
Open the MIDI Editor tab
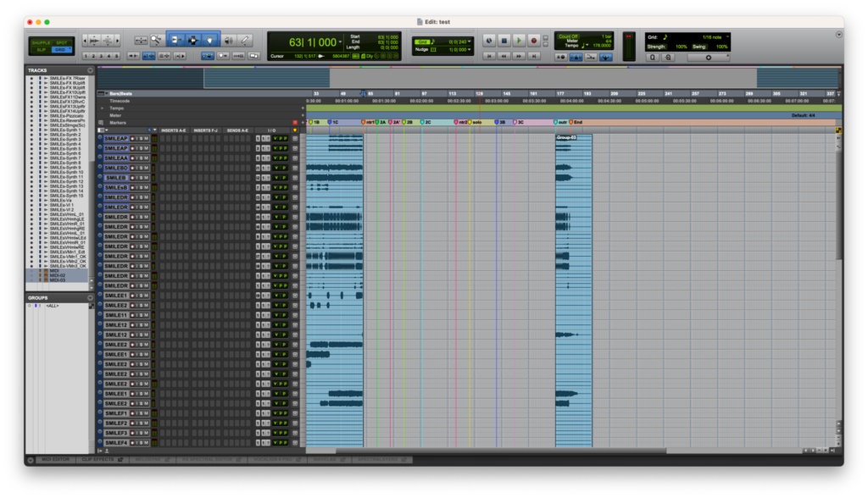coord(56,460)
